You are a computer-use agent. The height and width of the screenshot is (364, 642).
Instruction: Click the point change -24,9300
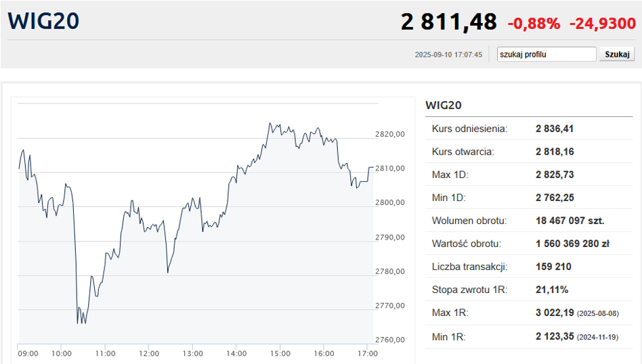[x=603, y=24]
